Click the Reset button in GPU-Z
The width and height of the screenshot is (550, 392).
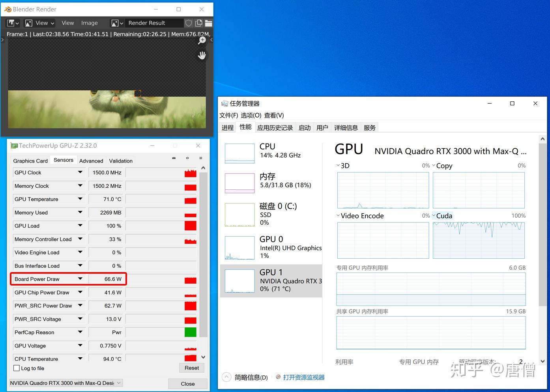(x=192, y=368)
